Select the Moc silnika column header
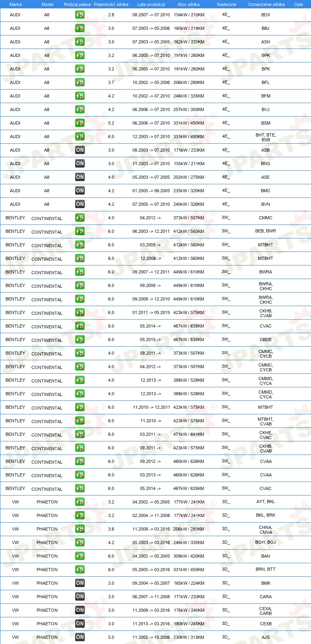This screenshot has height=644, width=311. click(189, 4)
